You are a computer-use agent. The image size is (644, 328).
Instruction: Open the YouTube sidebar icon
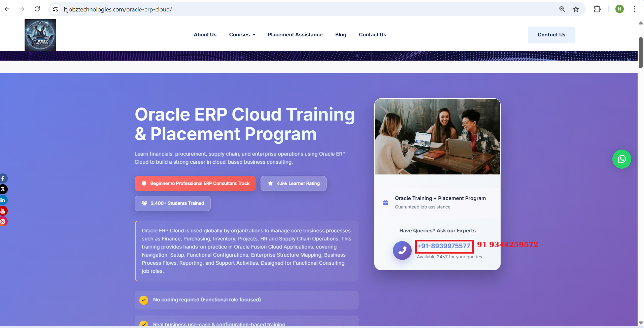[x=3, y=211]
